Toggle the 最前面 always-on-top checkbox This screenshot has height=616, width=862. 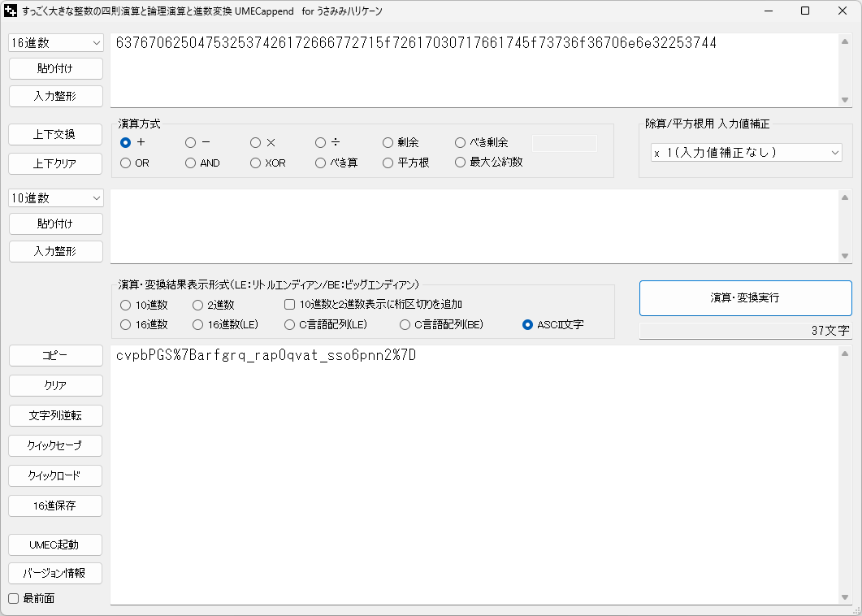click(13, 599)
